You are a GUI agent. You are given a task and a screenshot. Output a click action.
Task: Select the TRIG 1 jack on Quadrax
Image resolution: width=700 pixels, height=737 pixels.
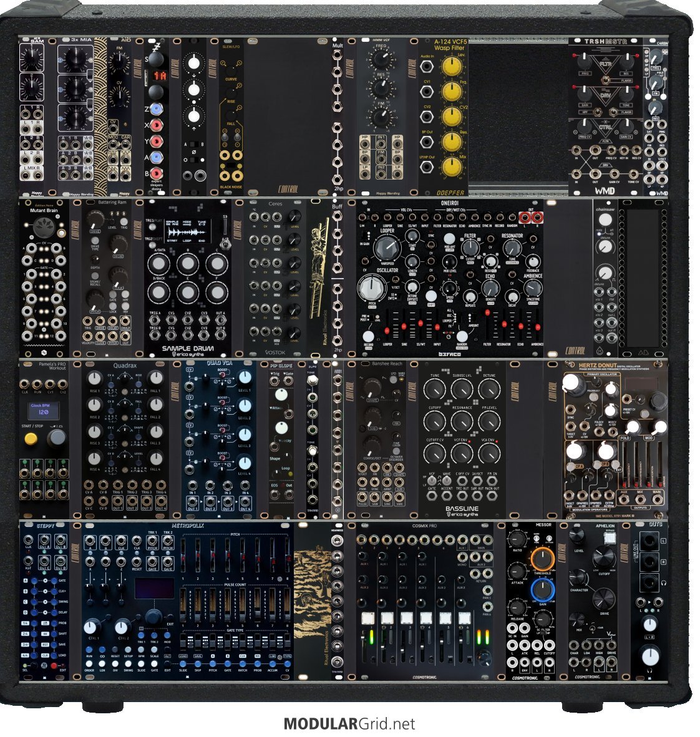coord(118,484)
